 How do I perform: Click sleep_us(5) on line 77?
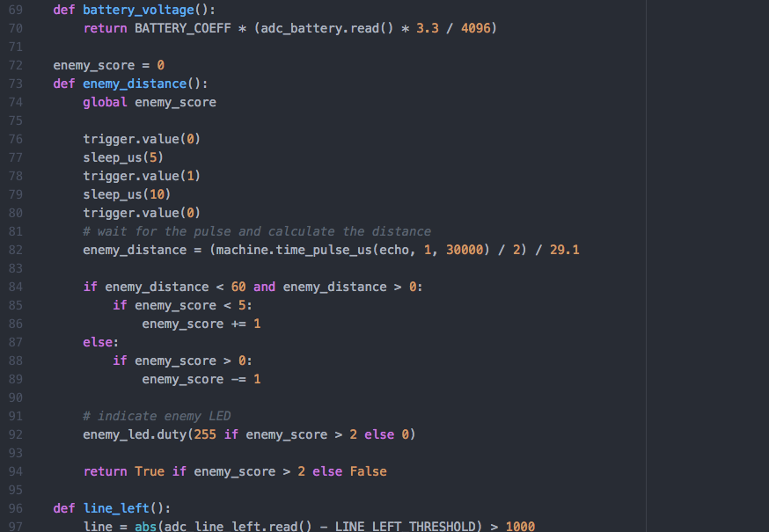(123, 158)
